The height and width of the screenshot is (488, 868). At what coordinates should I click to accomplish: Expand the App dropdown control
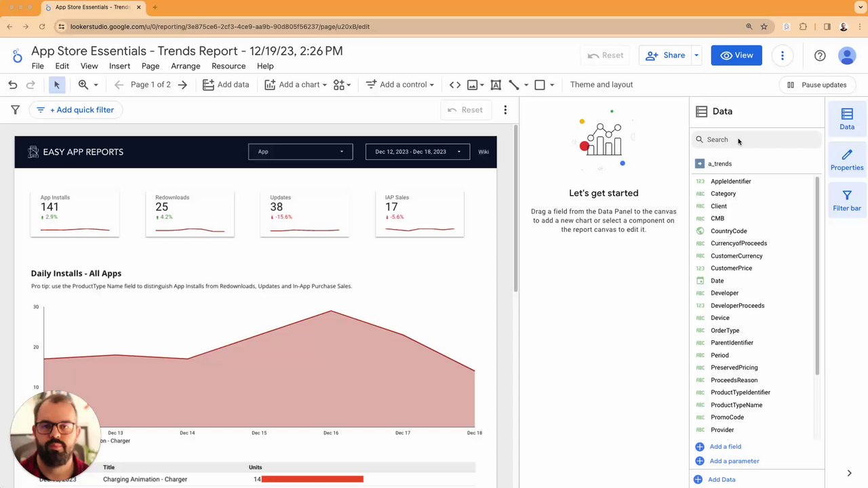300,152
